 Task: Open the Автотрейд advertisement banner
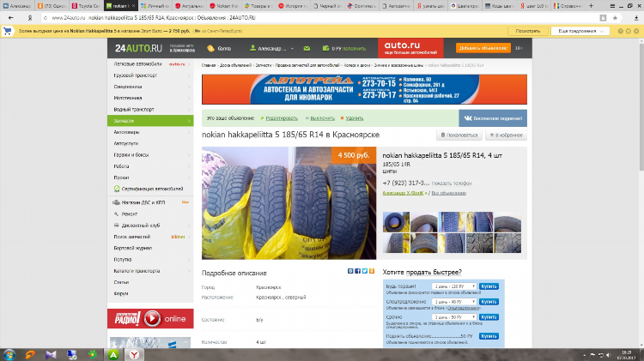(364, 89)
